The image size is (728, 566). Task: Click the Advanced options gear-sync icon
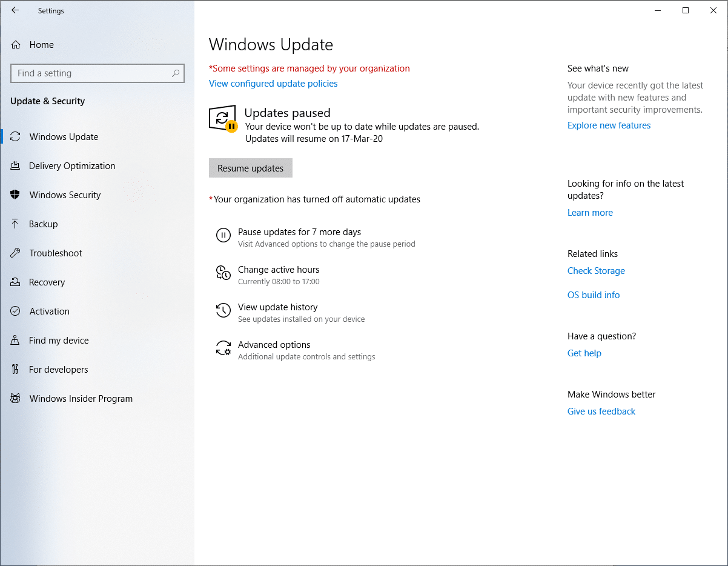(223, 348)
